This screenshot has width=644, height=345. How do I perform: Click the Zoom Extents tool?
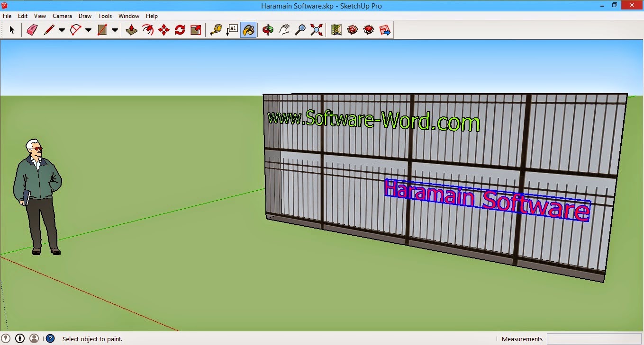317,30
